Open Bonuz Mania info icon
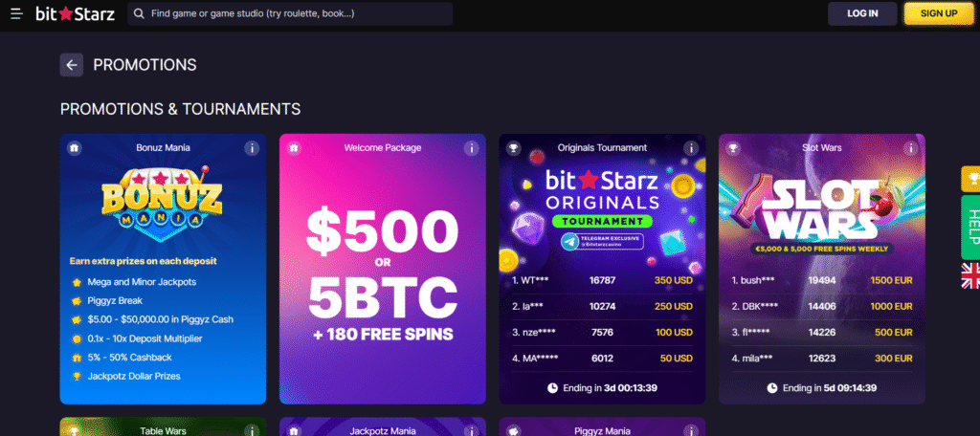This screenshot has height=436, width=980. [252, 148]
